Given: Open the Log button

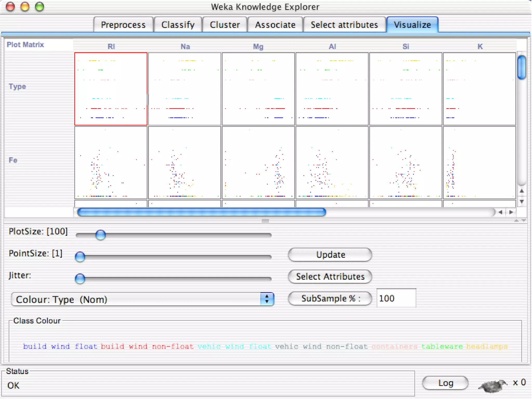Looking at the screenshot, I should click(x=445, y=383).
